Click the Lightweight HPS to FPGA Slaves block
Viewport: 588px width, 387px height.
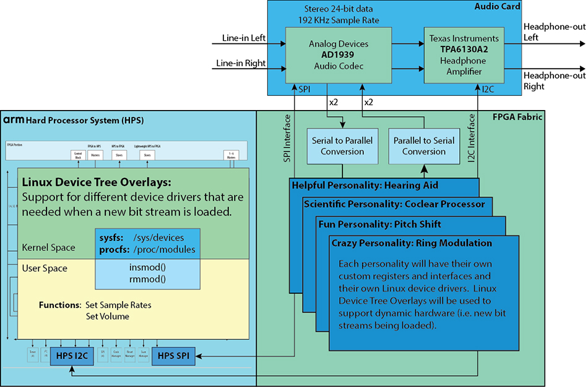tap(147, 155)
